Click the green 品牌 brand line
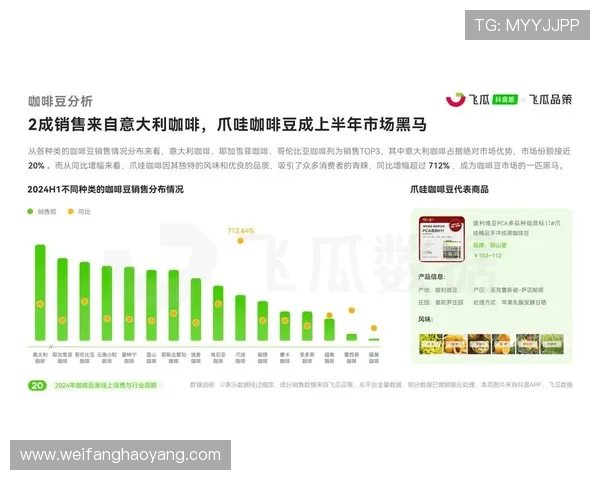Viewport: 600px width, 480px height. pyautogui.click(x=490, y=245)
